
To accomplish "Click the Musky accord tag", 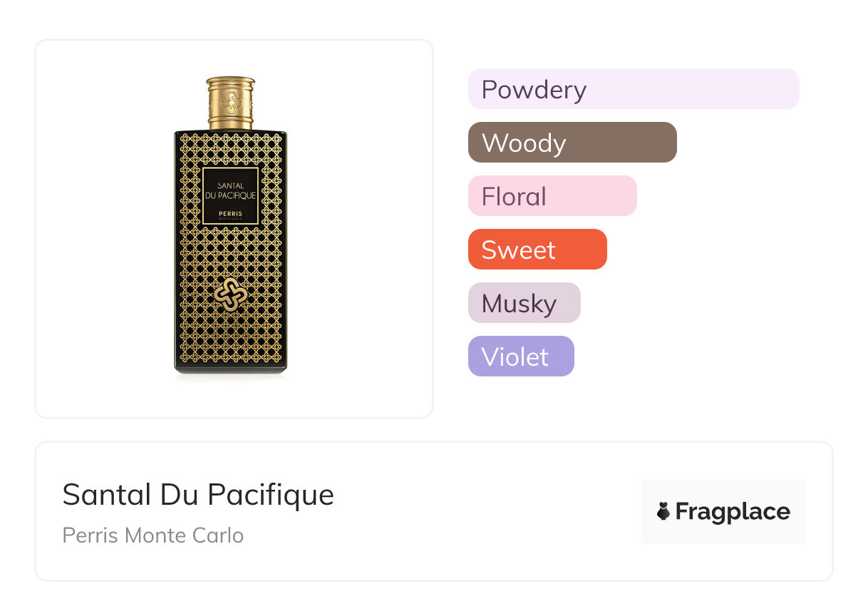I will tap(524, 303).
